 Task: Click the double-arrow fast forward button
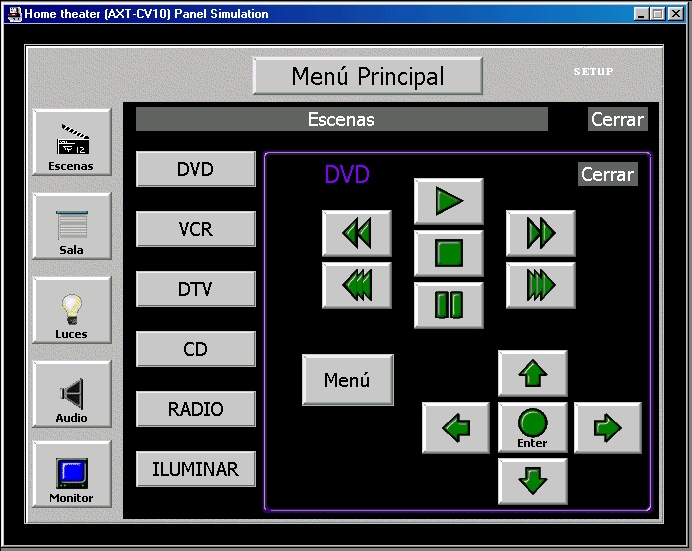pyautogui.click(x=541, y=233)
